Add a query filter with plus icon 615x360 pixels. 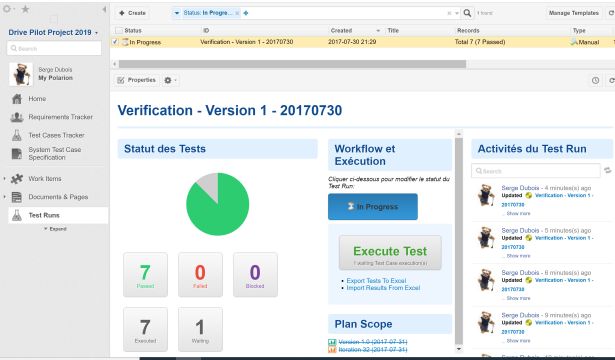pyautogui.click(x=246, y=13)
